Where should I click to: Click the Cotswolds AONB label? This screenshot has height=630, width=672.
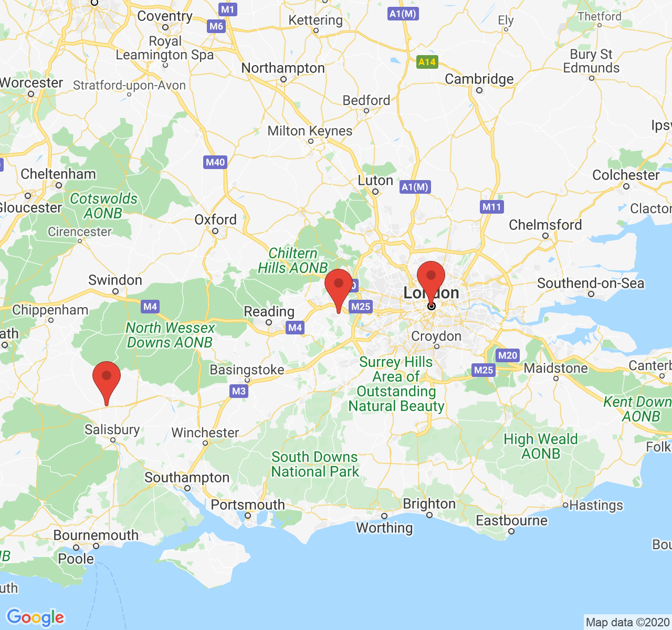103,206
